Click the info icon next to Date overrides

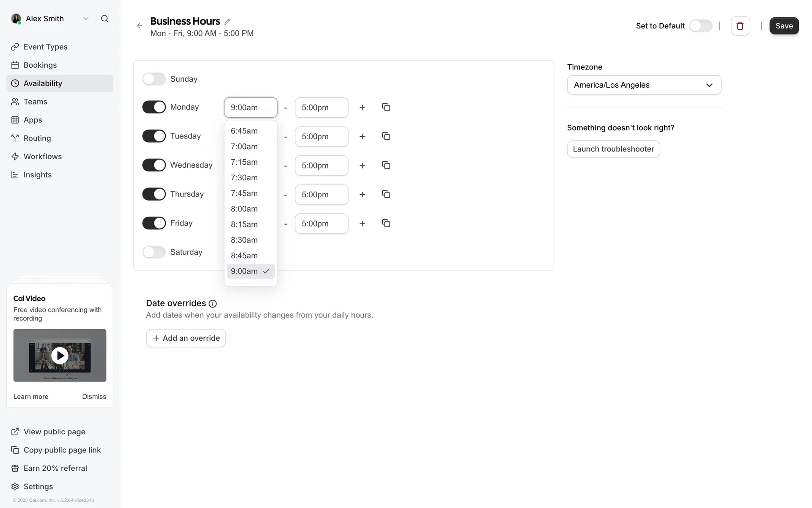(213, 304)
